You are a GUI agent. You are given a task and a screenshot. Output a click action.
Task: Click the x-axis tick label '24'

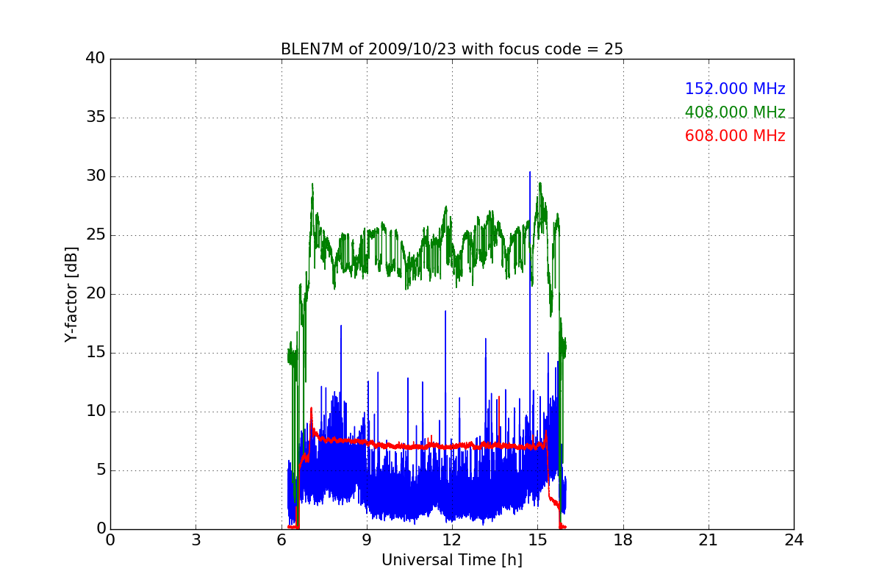794,540
